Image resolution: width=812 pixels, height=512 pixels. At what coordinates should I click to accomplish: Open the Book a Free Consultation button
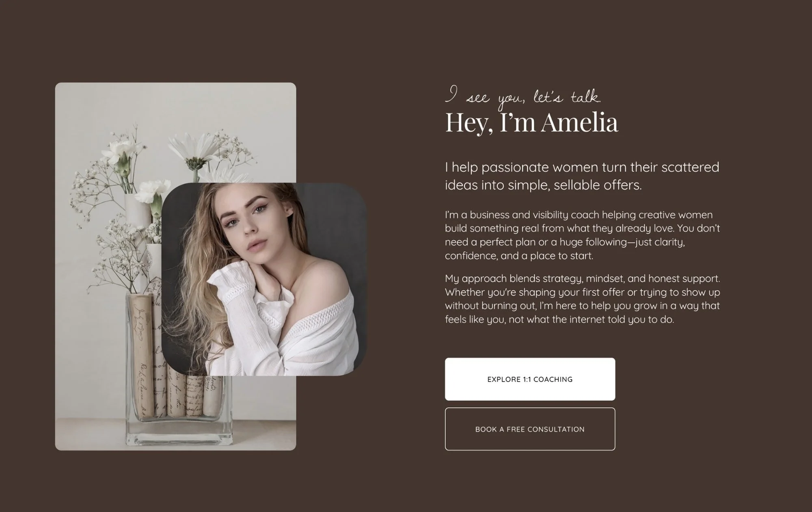pos(530,429)
